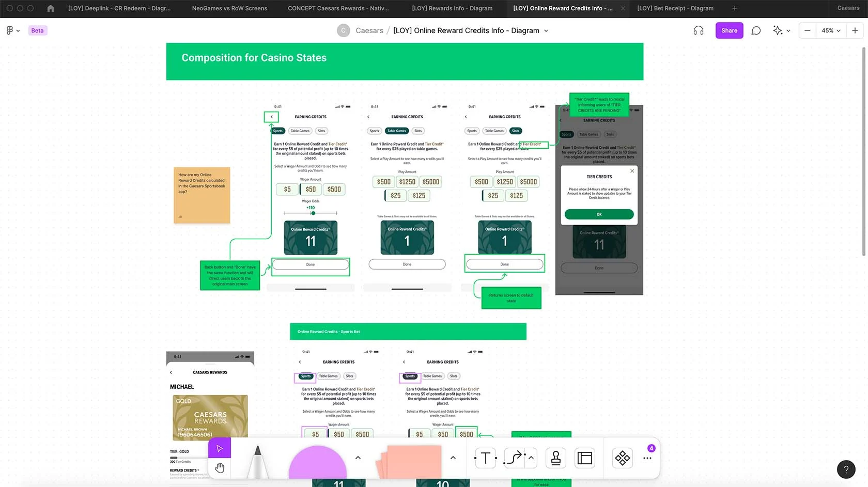Pick the purple circle shape tool
The image size is (868, 487).
[318, 462]
